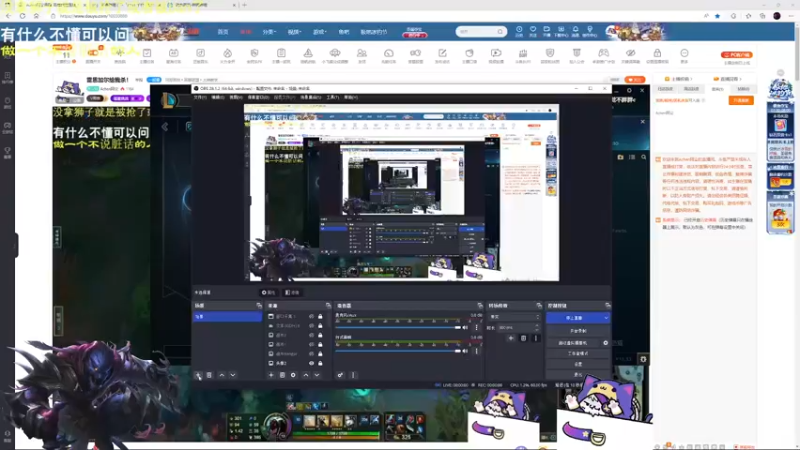Image resolution: width=800 pixels, height=450 pixels.
Task: Expand the arrow beside Stop Streaming button
Action: (606, 318)
